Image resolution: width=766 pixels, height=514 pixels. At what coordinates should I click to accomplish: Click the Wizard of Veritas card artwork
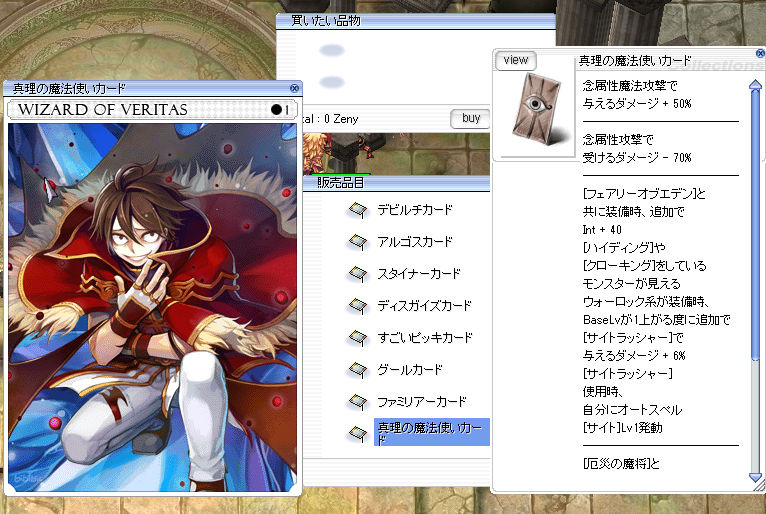tap(153, 307)
